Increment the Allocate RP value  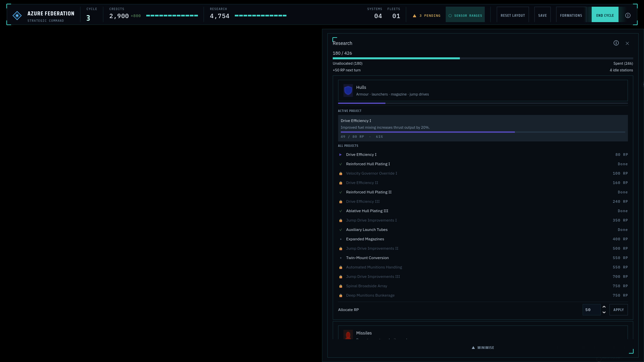coord(604,307)
